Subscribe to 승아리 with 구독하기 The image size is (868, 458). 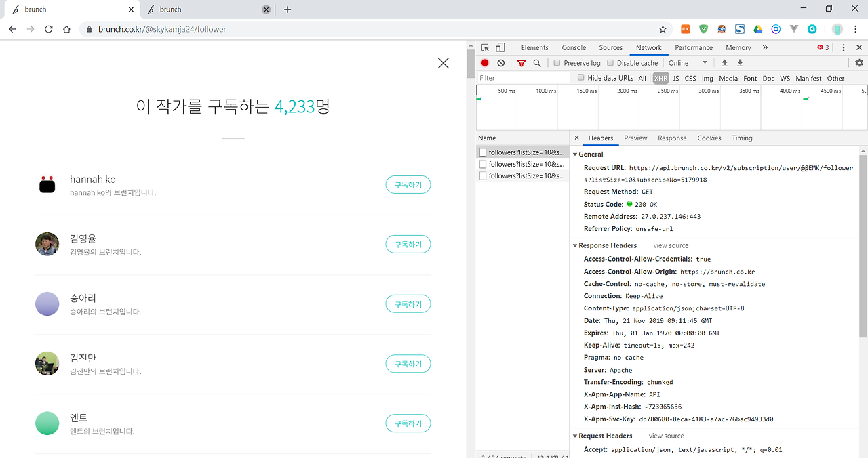[408, 304]
